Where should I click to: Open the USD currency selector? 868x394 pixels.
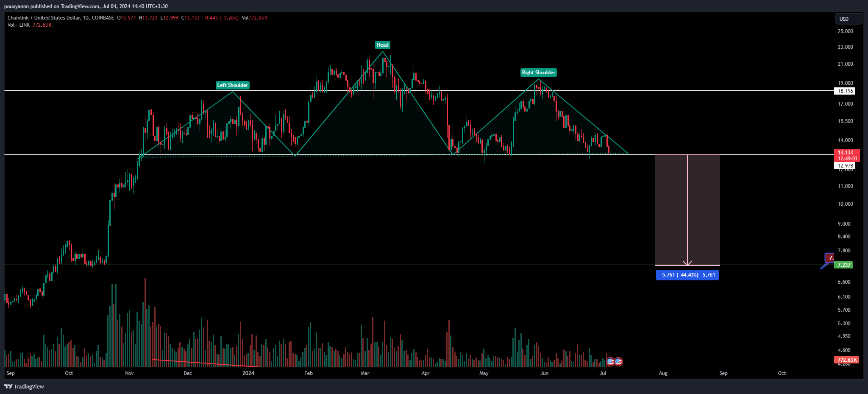(x=849, y=19)
